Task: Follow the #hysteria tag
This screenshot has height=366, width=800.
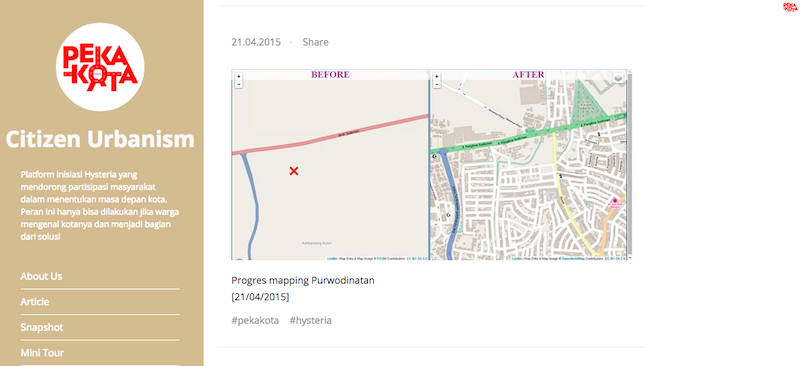Action: click(310, 321)
